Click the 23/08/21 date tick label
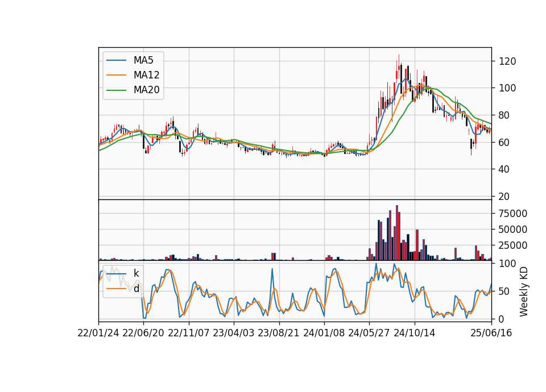 [x=279, y=333]
